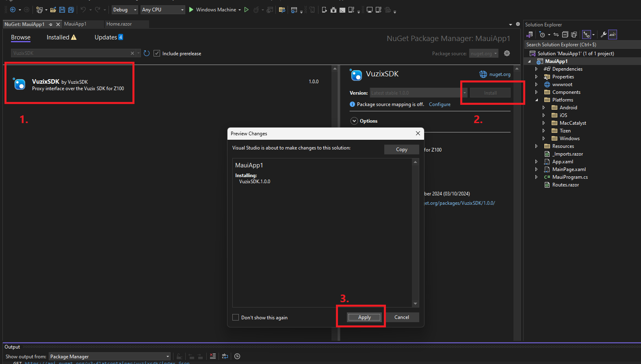641x364 pixels.
Task: Start debugging with green play icon
Action: click(x=191, y=10)
